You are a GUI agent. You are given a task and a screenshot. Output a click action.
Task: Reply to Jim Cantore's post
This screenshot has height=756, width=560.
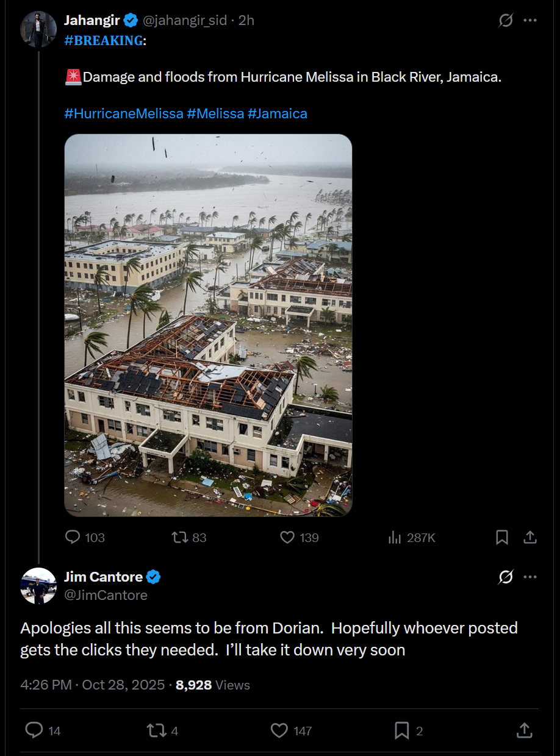tap(34, 730)
